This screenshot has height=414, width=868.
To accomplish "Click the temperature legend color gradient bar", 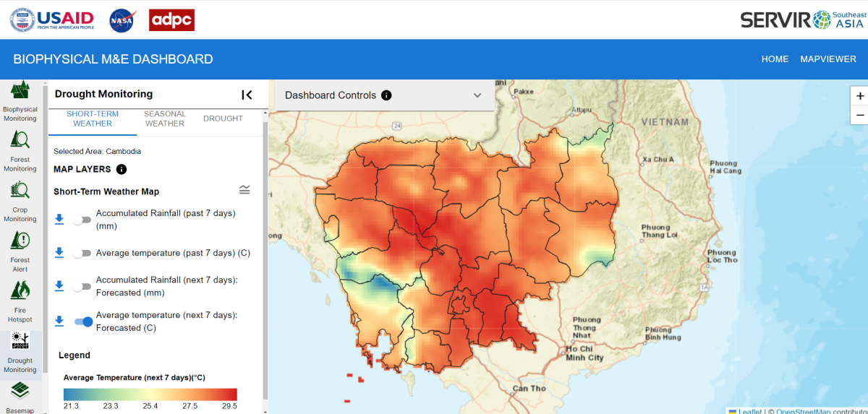I will click(150, 394).
